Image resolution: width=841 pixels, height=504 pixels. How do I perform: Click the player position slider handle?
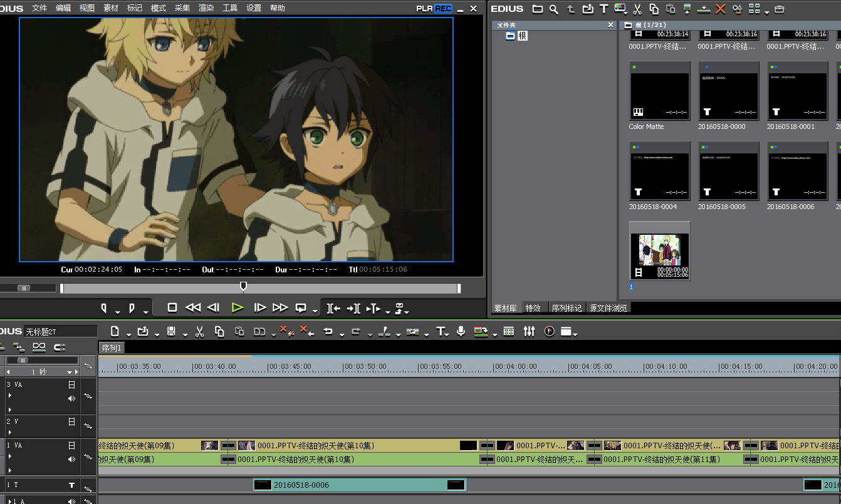[244, 286]
